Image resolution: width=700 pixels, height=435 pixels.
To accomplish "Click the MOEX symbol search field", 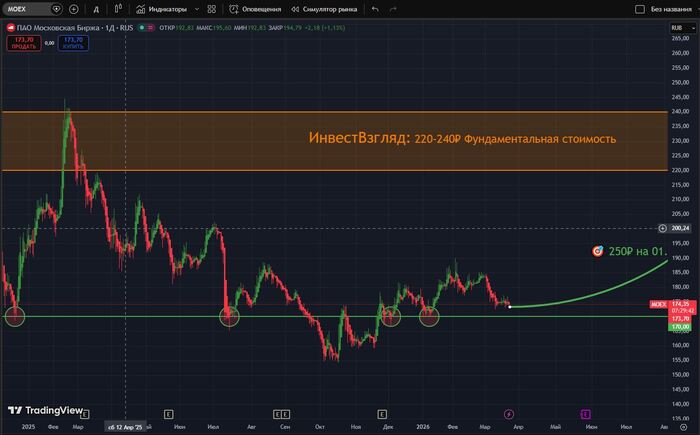I will coord(28,8).
